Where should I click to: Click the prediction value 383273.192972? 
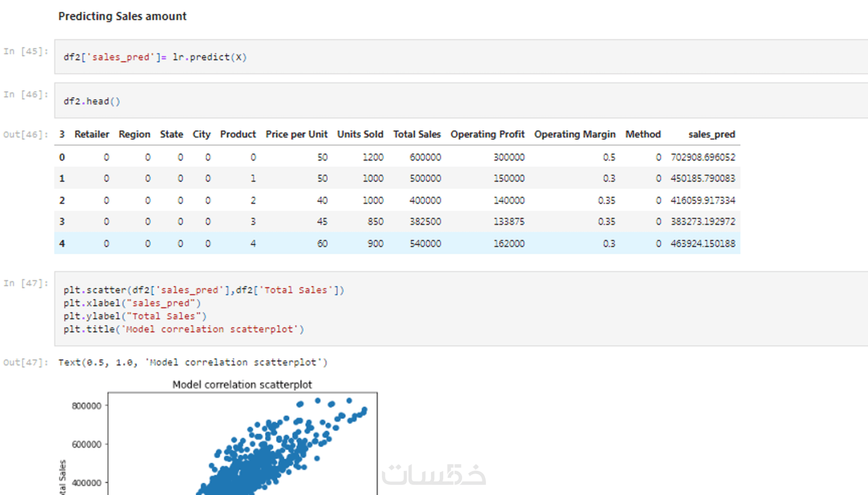point(703,221)
